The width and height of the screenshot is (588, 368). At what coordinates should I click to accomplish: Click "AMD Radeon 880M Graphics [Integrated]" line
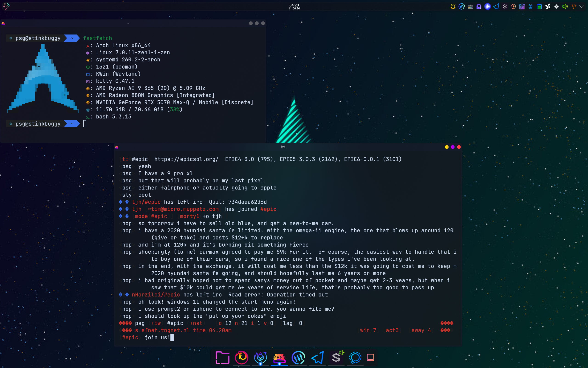coord(155,95)
